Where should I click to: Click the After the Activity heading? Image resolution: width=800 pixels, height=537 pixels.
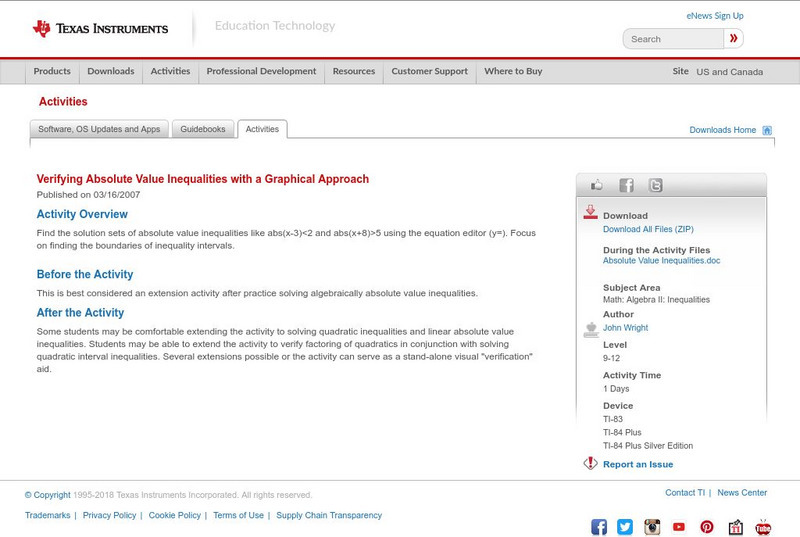coord(80,313)
